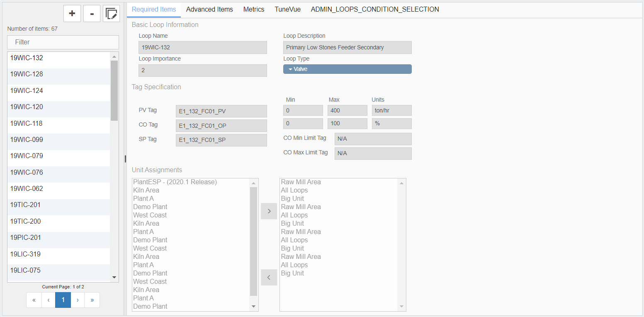Click the CO Tag field
This screenshot has width=644, height=317.
tap(221, 126)
